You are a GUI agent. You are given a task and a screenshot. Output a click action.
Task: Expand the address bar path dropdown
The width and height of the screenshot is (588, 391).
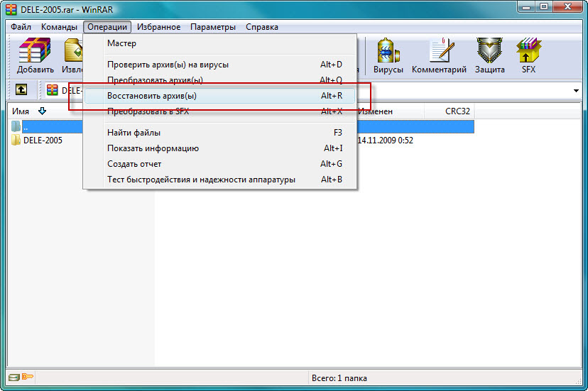tap(576, 91)
